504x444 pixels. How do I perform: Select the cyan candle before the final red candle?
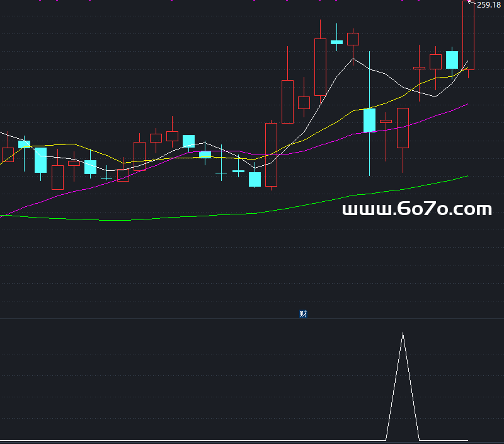pyautogui.click(x=452, y=60)
